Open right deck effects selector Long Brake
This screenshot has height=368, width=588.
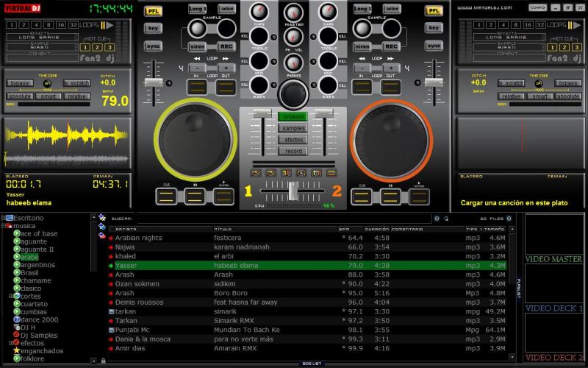click(x=509, y=38)
